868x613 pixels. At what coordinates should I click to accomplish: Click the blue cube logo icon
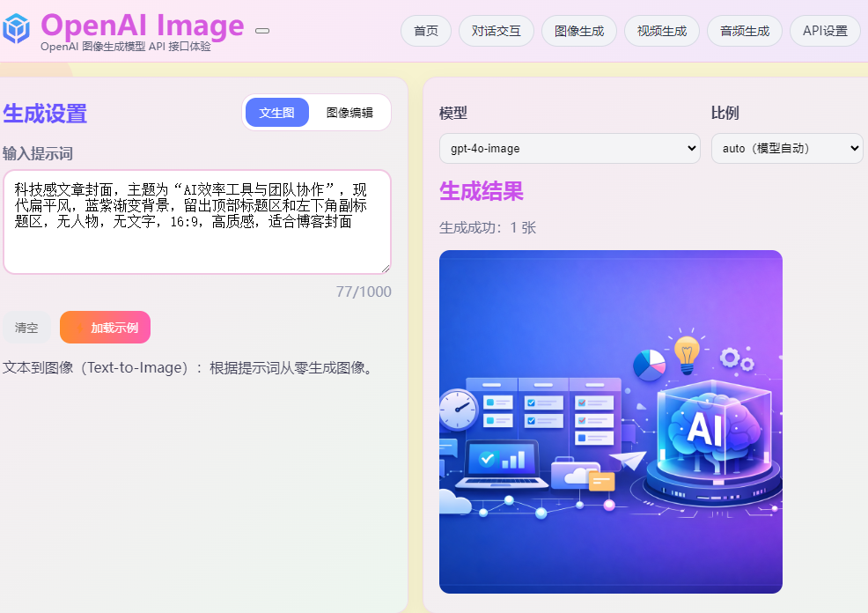tap(16, 29)
